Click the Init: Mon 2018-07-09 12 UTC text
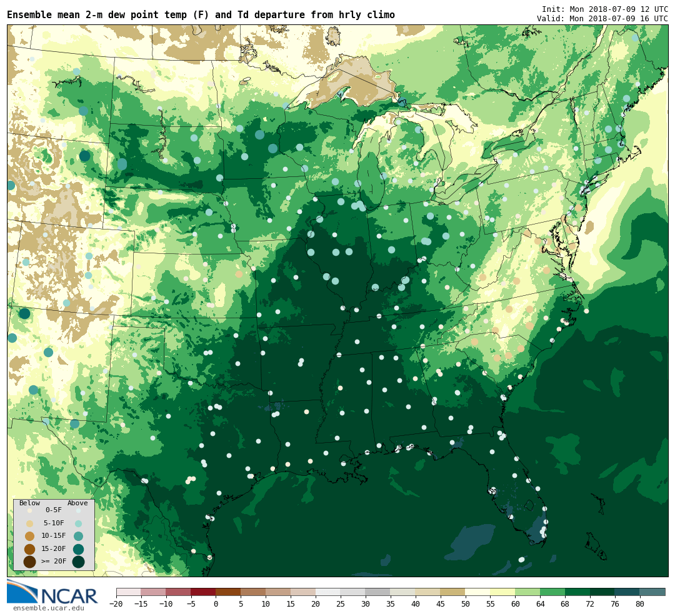 pyautogui.click(x=605, y=9)
